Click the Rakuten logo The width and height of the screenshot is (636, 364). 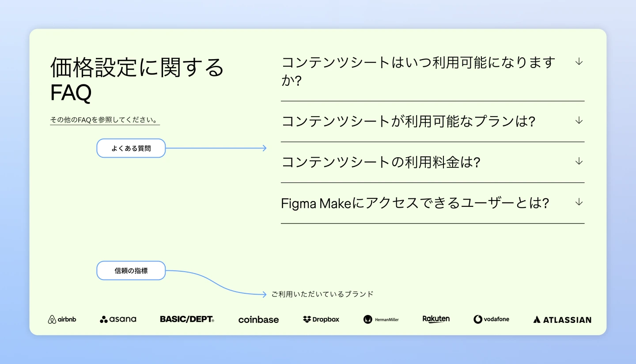coord(436,319)
